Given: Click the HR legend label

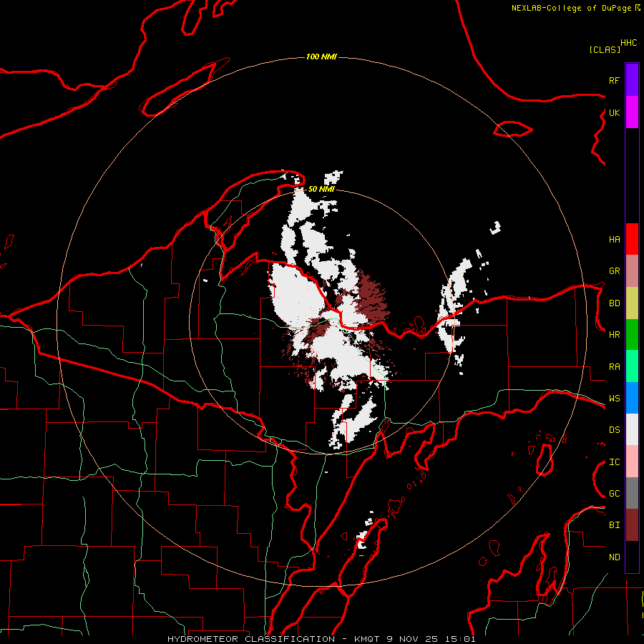Looking at the screenshot, I should tap(614, 335).
